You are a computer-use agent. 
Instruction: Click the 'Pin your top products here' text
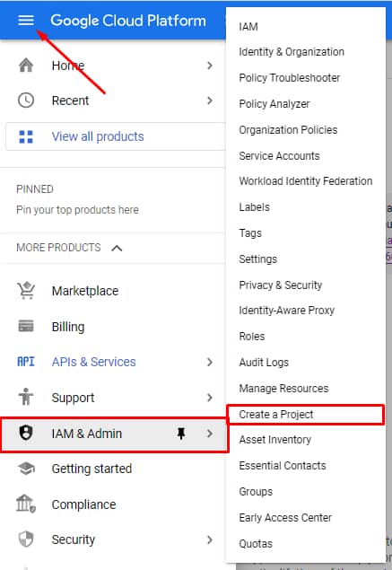pos(77,210)
